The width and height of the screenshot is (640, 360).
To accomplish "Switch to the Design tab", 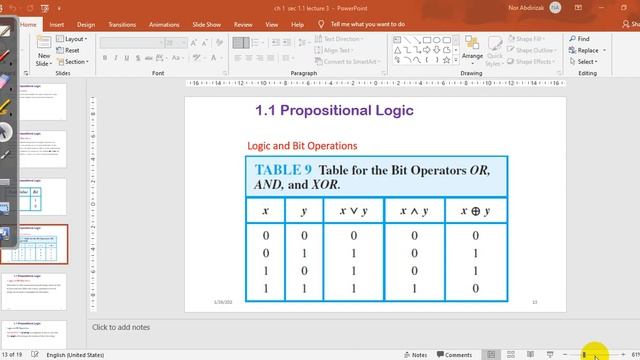I will (x=86, y=24).
